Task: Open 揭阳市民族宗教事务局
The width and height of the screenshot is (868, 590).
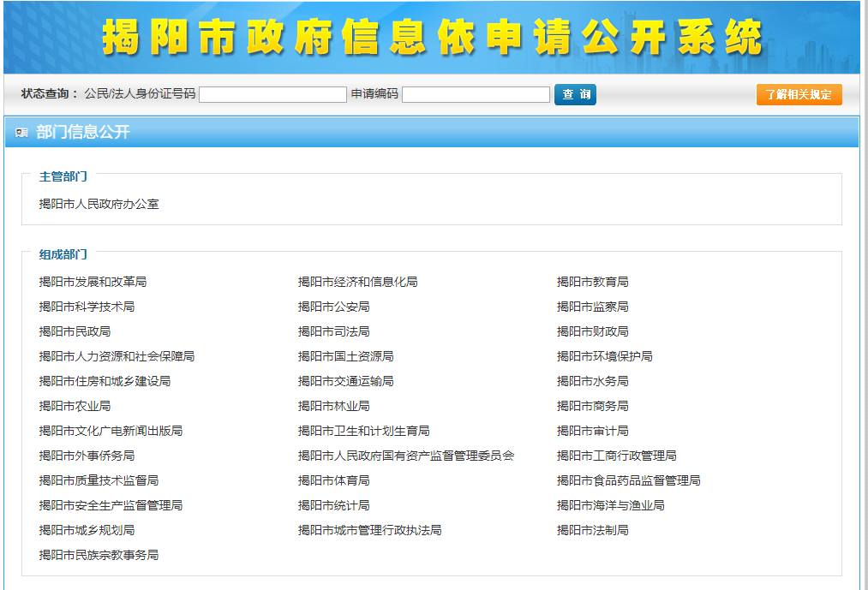Action: point(99,556)
